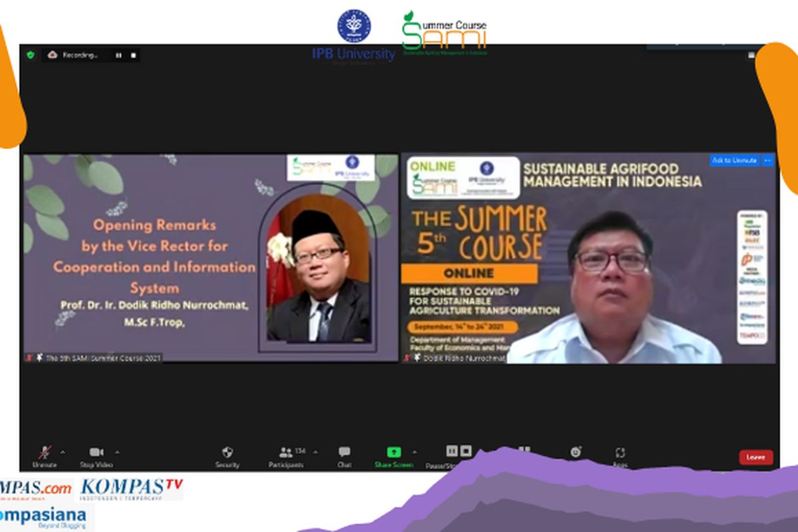Click the SAMI Summer Course logo at top
The image size is (798, 532).
444,33
